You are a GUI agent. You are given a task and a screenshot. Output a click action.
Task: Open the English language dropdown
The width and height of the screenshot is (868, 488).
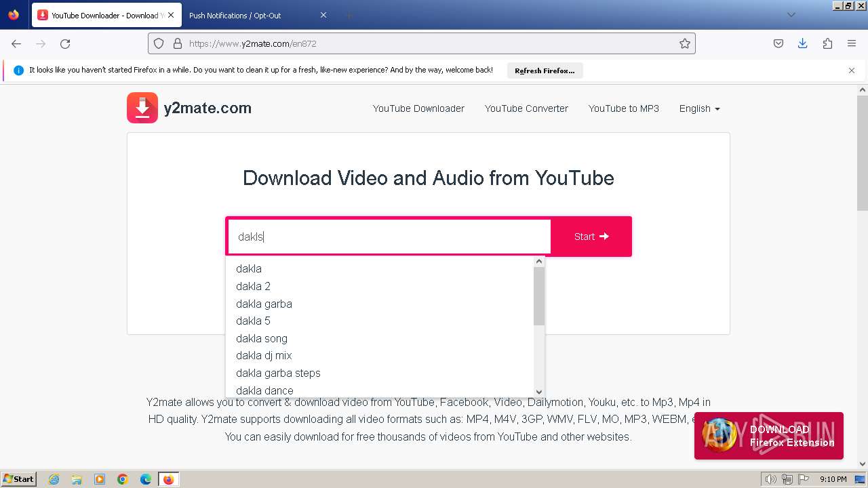tap(699, 108)
